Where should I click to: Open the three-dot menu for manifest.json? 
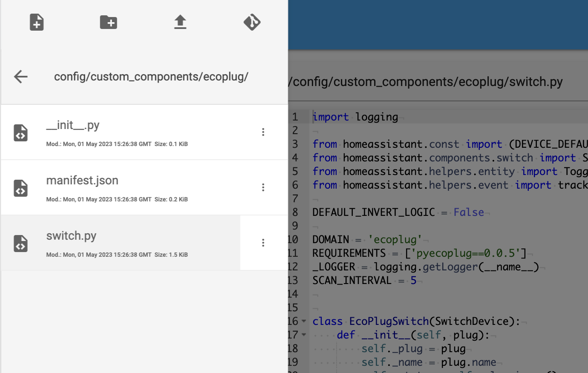pyautogui.click(x=263, y=187)
